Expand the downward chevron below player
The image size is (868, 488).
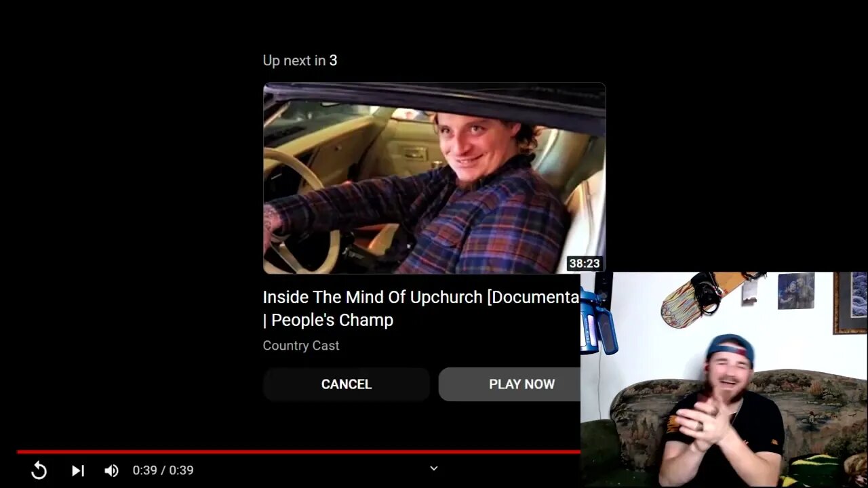point(434,468)
